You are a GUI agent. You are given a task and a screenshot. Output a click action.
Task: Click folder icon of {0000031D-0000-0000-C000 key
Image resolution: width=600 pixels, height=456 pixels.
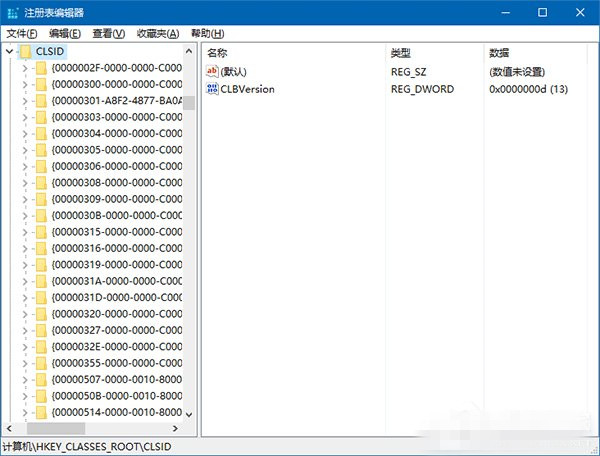coord(41,298)
